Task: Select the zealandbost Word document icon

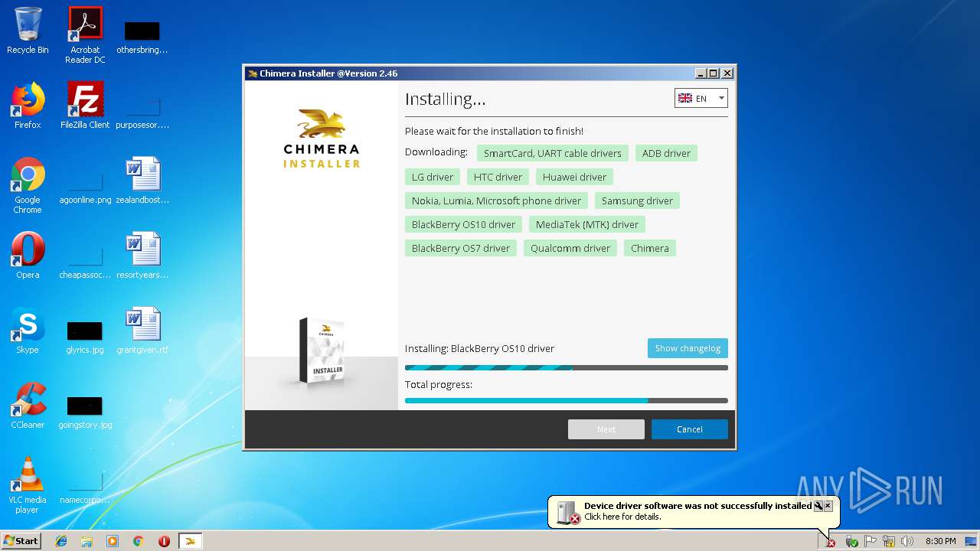Action: [142, 181]
